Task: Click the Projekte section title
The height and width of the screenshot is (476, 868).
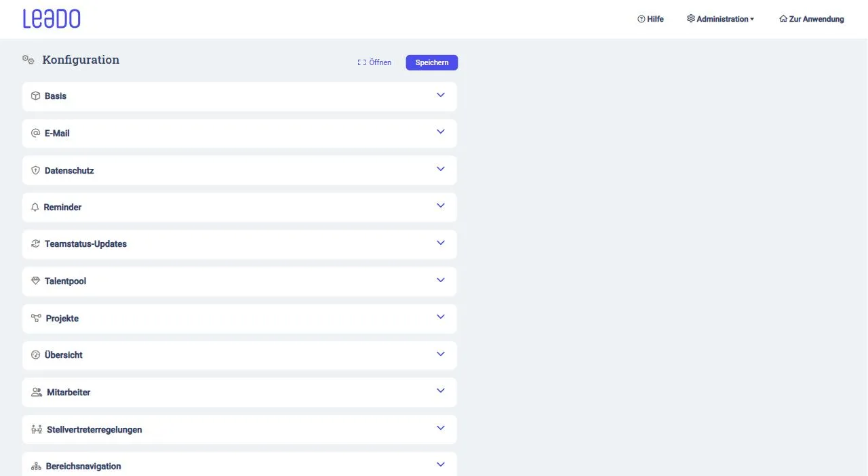Action: 62,319
